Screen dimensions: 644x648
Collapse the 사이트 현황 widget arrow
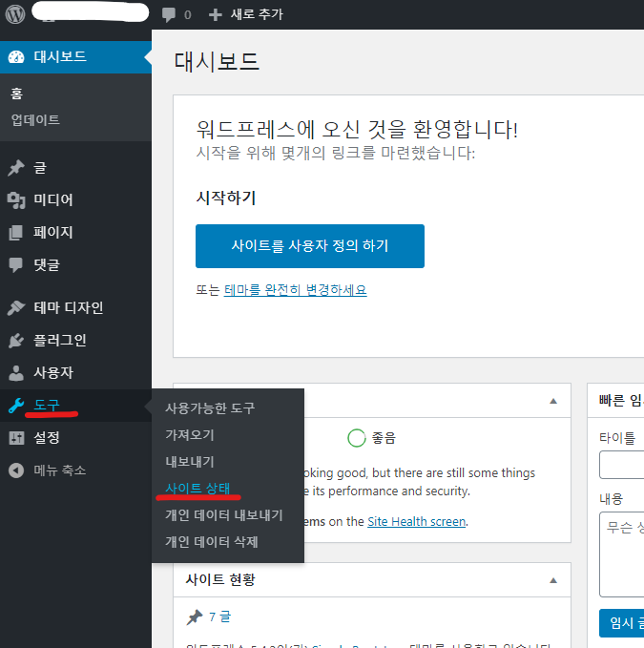point(553,580)
